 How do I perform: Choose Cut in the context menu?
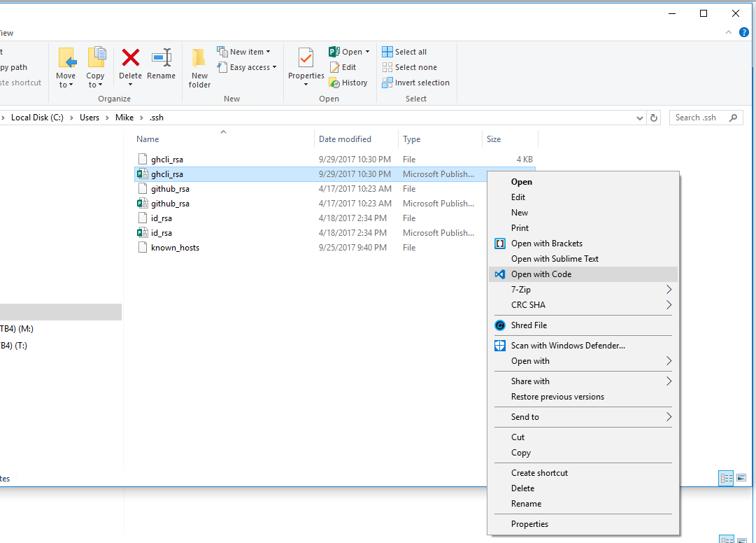point(583,437)
